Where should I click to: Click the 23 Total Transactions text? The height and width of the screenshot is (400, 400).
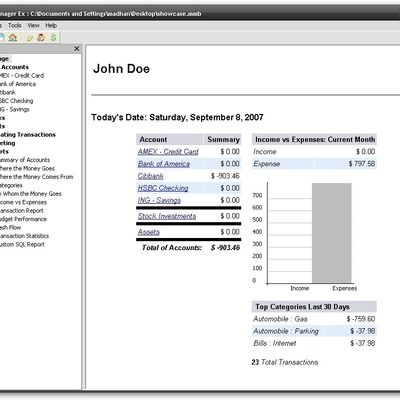coord(285,362)
